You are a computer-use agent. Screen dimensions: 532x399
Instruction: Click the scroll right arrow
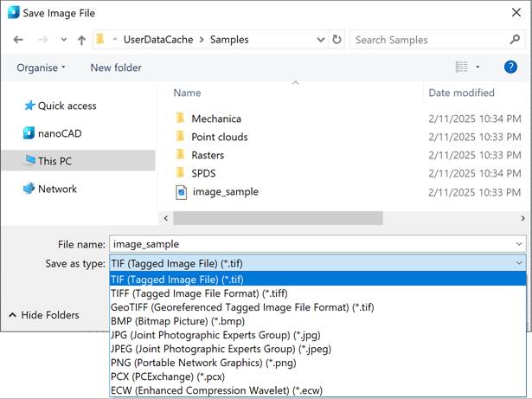pyautogui.click(x=522, y=218)
